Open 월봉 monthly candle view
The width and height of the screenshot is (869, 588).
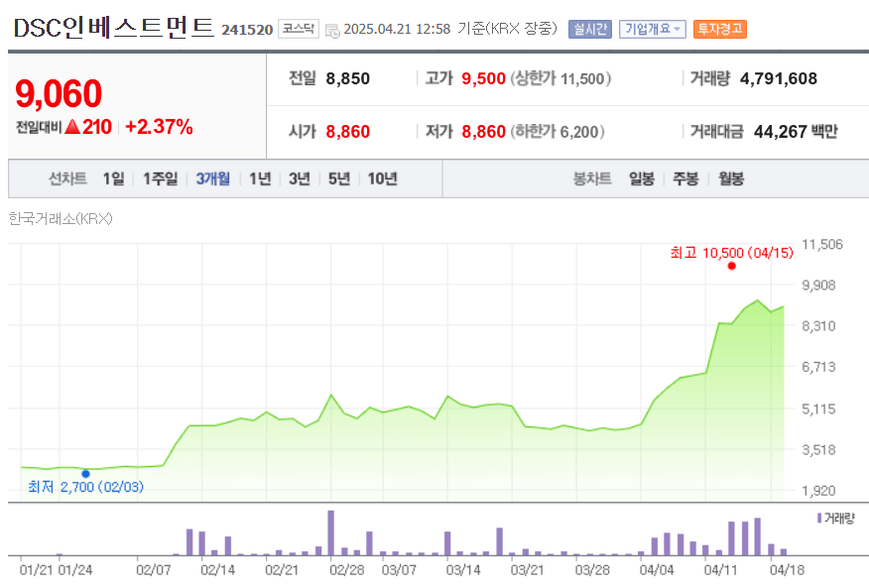(730, 178)
